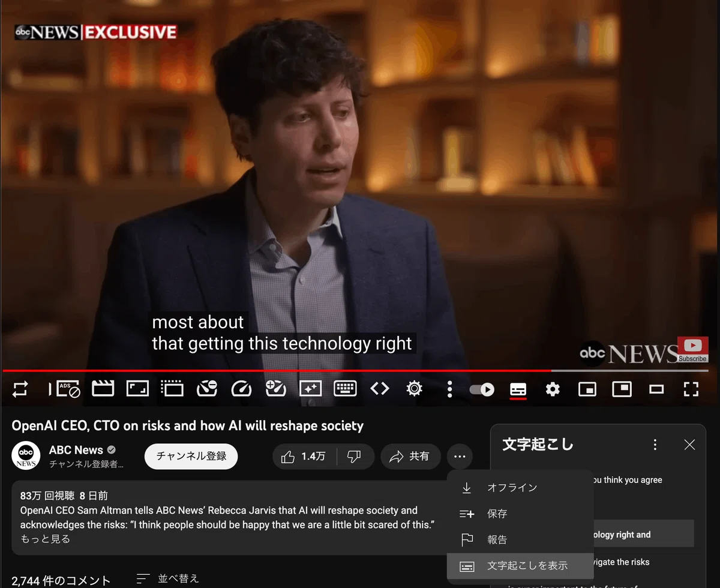This screenshot has width=720, height=588.
Task: Toggle theater mode
Action: tap(656, 389)
